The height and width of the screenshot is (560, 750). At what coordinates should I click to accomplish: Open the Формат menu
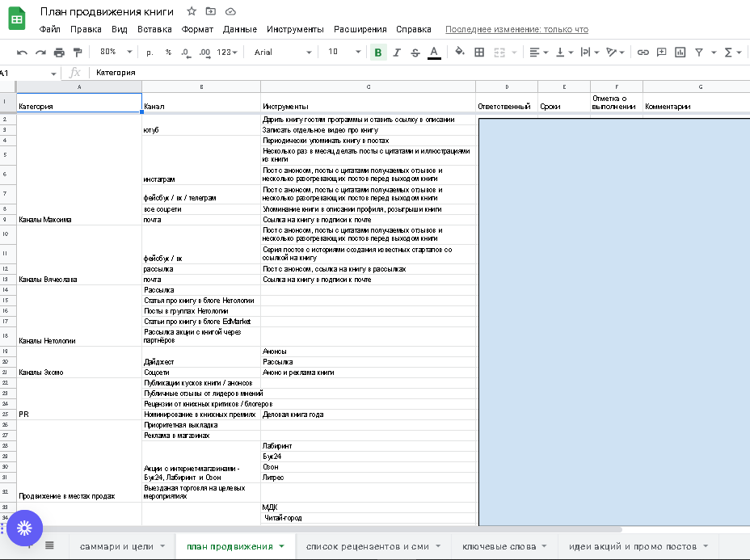point(197,29)
